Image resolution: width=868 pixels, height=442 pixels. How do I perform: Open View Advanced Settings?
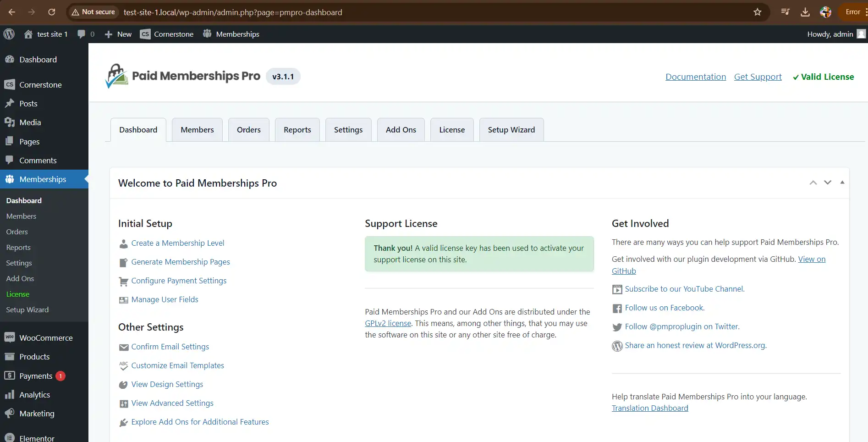[x=172, y=403]
